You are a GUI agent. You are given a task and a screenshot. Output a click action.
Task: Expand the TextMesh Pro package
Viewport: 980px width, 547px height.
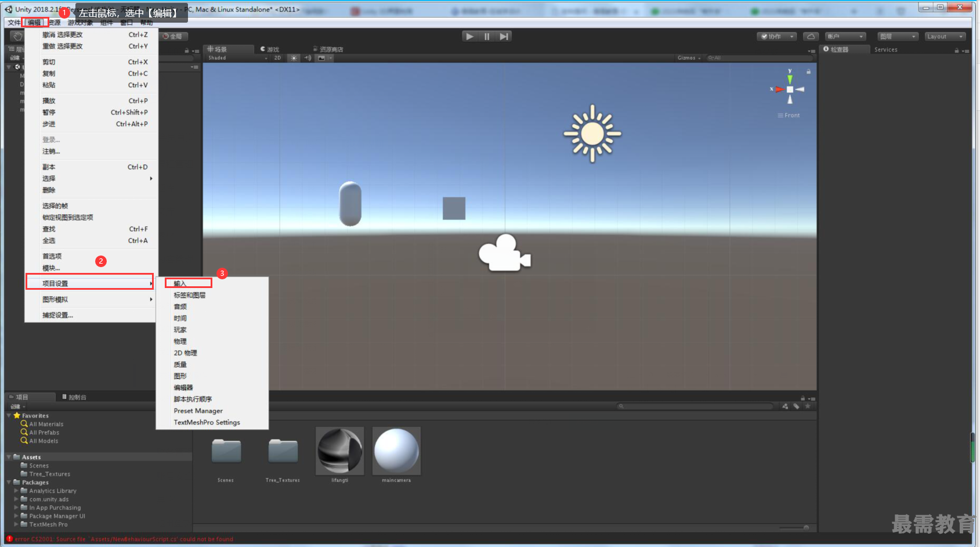click(16, 524)
